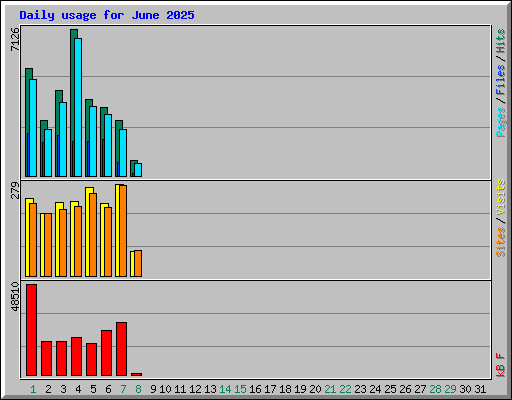Select the cyan files bar for day 1

click(33, 128)
